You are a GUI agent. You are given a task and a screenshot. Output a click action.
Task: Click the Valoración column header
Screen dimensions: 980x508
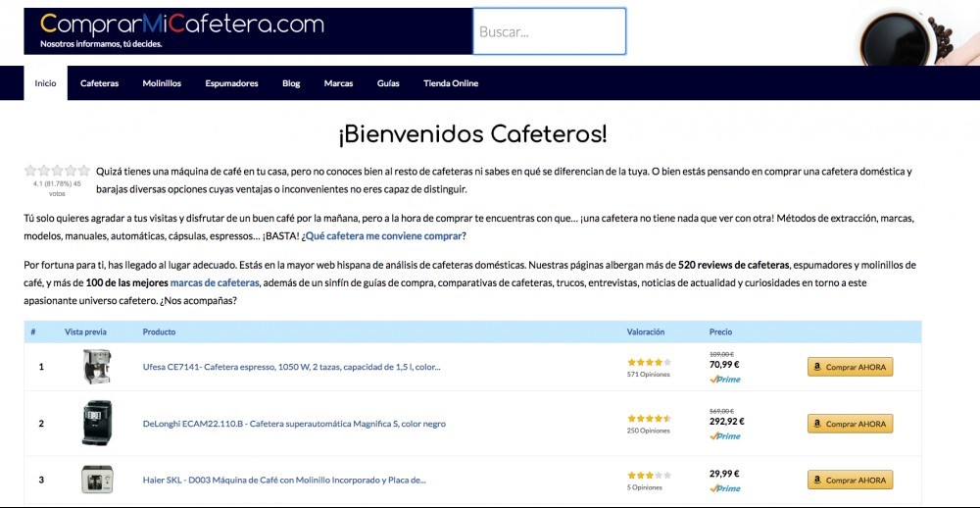(x=646, y=331)
